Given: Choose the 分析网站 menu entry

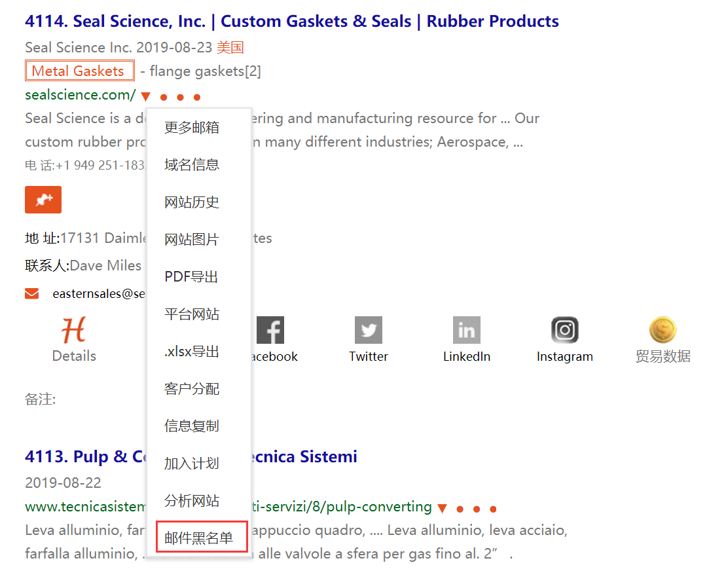Looking at the screenshot, I should pyautogui.click(x=192, y=501).
